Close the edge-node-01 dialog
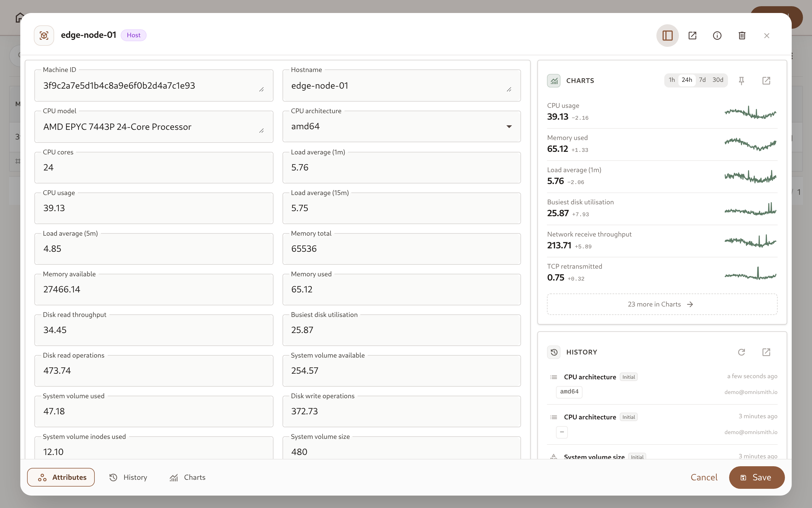Screen dimensions: 812x508 click(x=767, y=35)
